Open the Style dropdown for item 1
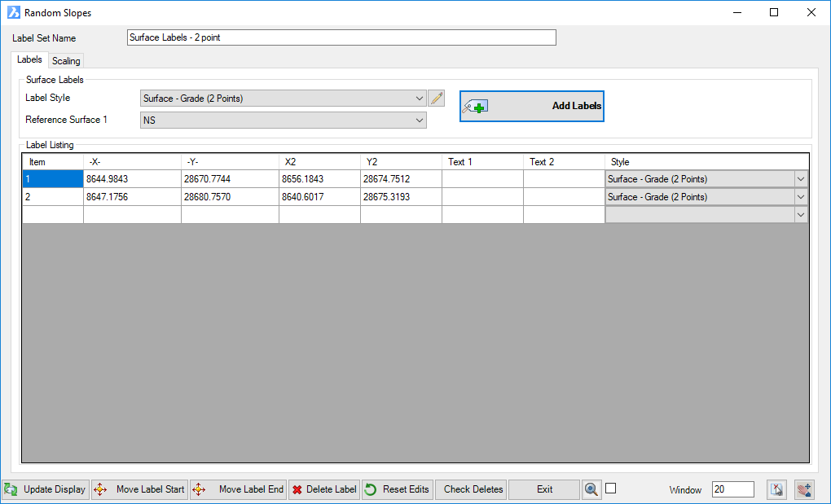The image size is (831, 504). pyautogui.click(x=800, y=179)
